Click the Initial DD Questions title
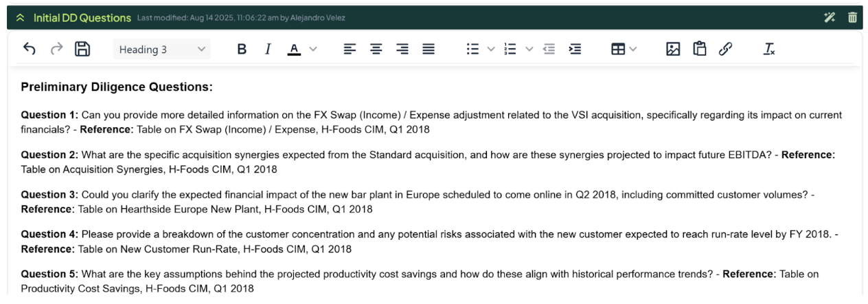 [x=82, y=18]
